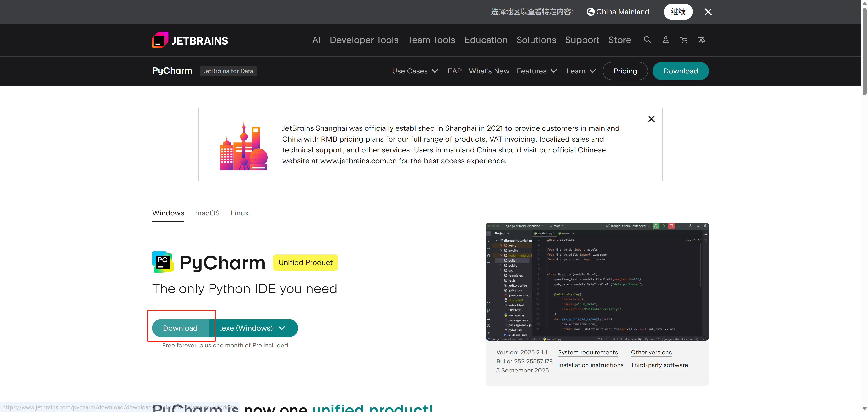The width and height of the screenshot is (868, 412).
Task: Click the PyCharm IDE screenshot thumbnail
Action: 597,282
